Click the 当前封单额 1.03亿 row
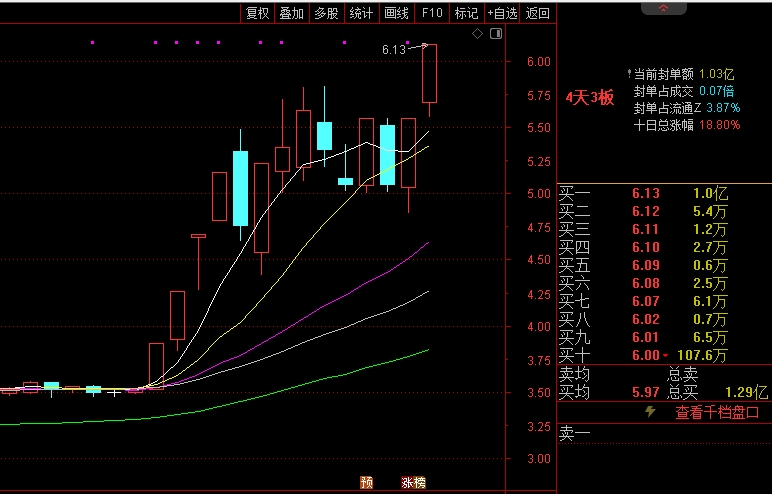 click(x=680, y=74)
